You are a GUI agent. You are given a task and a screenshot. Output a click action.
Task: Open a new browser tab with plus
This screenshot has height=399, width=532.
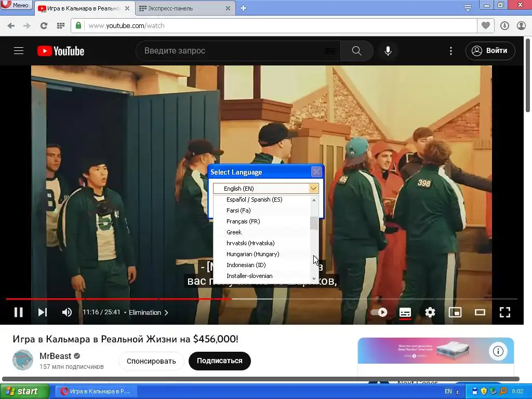coord(243,8)
